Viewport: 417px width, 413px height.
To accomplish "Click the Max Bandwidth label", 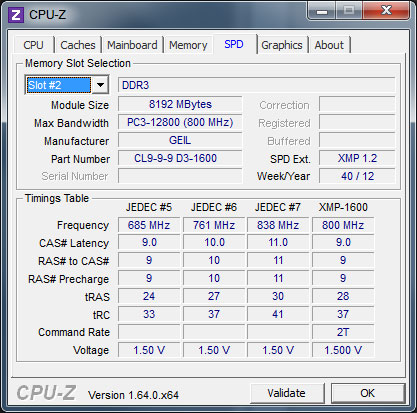I will 71,123.
